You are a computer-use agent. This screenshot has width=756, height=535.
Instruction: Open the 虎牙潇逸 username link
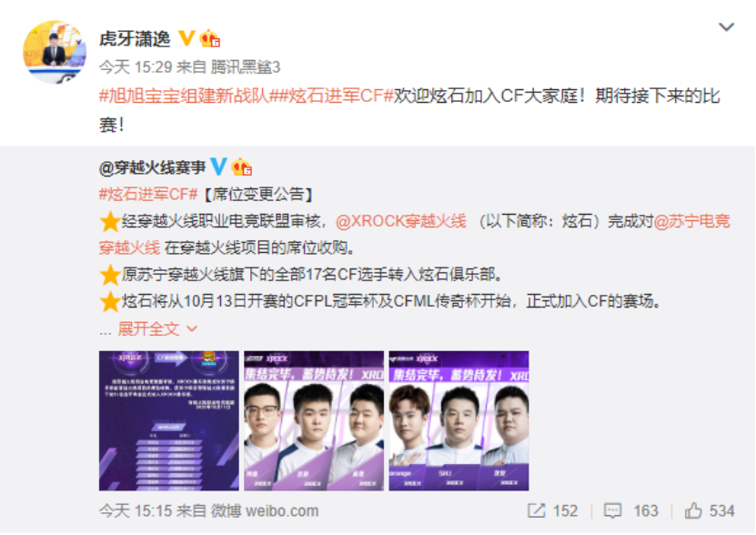135,38
